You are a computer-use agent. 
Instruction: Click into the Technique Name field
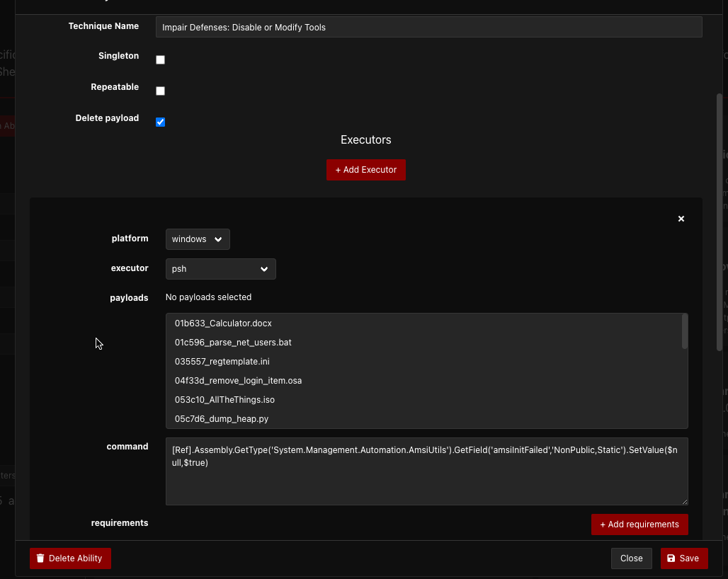click(x=428, y=28)
